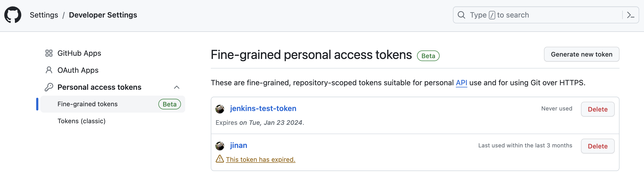Select the GitHub Apps grid icon
Viewport: 644px width, 196px height.
[49, 53]
